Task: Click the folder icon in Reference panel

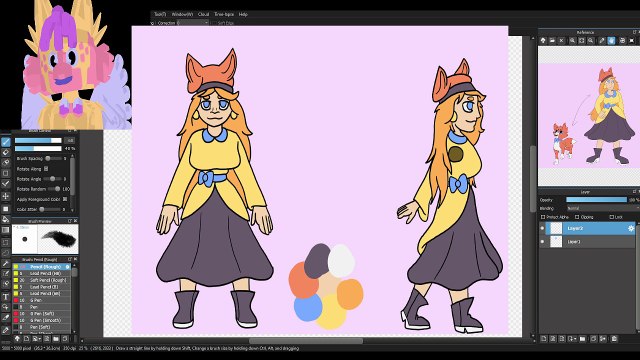Action: tap(552, 40)
